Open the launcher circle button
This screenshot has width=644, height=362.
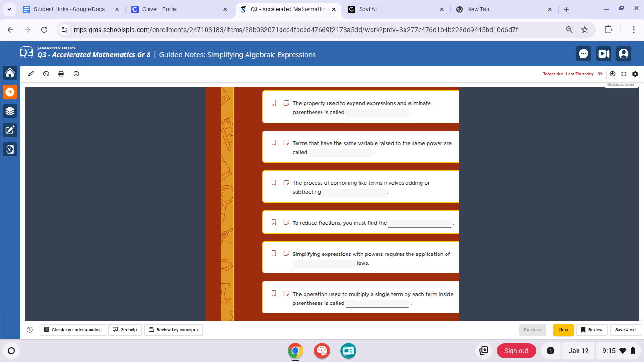pos(11,351)
